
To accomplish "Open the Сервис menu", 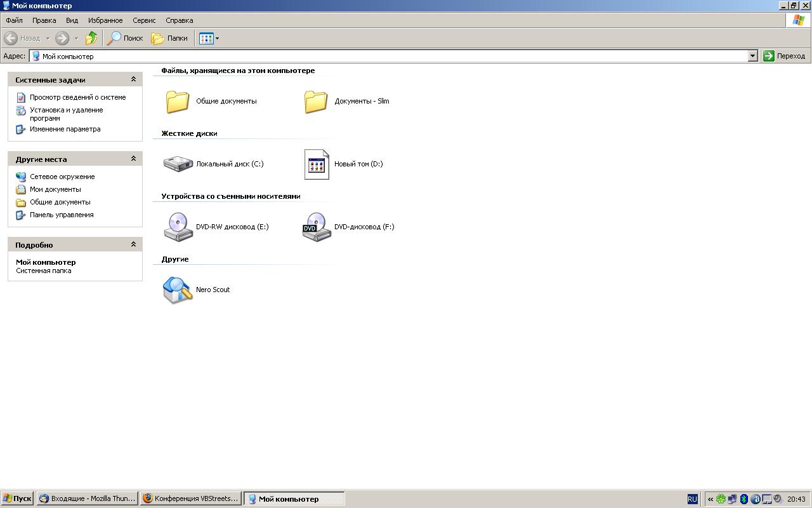I will pos(144,20).
